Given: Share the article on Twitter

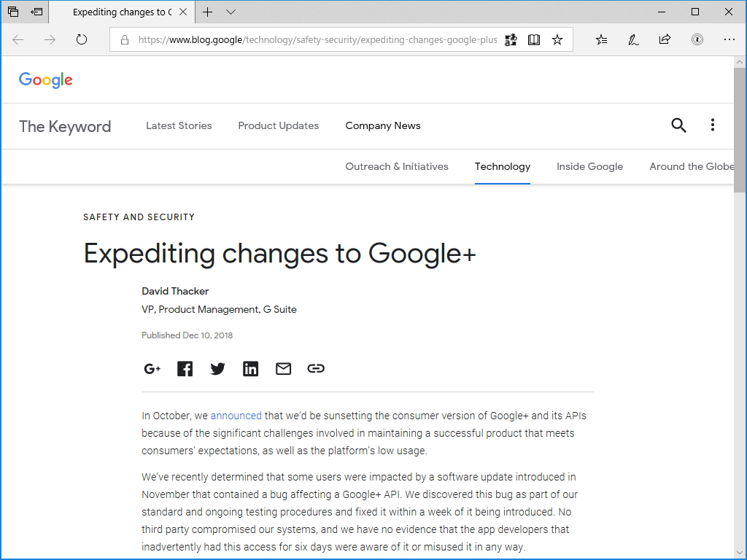Looking at the screenshot, I should (x=217, y=368).
